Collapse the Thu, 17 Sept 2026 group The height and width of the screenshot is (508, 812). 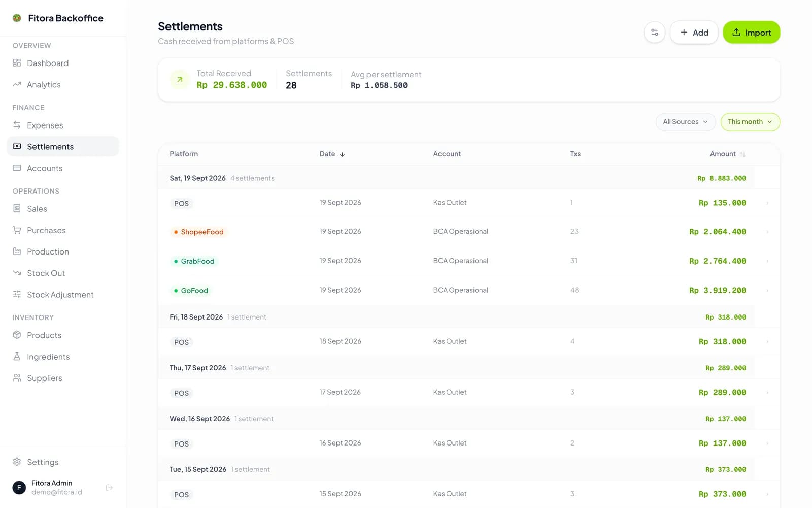457,368
